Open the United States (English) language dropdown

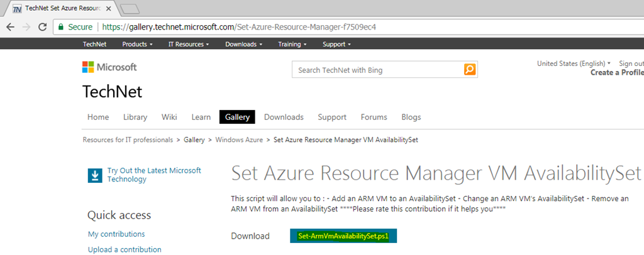coord(574,63)
